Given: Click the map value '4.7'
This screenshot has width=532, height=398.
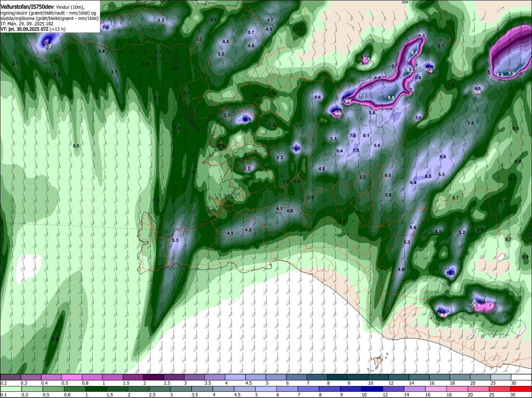Looking at the screenshot, I should coord(270,20).
